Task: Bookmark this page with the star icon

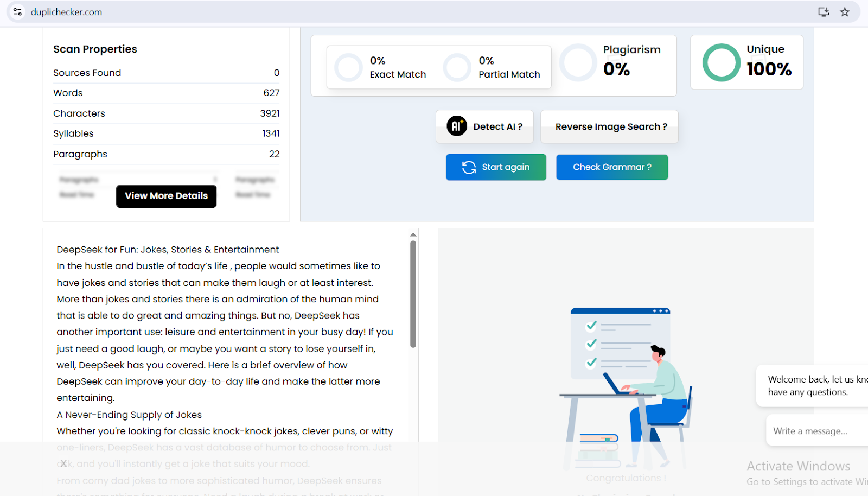Action: coord(845,12)
